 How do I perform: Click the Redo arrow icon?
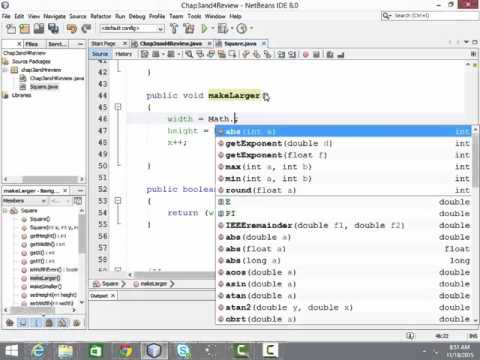click(x=86, y=29)
